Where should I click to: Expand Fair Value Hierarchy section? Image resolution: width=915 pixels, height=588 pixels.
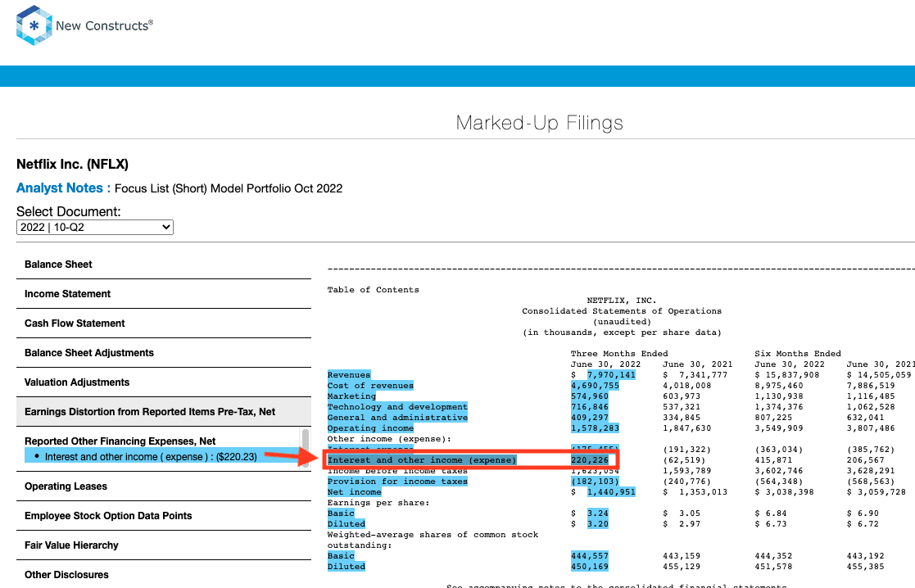pyautogui.click(x=163, y=545)
